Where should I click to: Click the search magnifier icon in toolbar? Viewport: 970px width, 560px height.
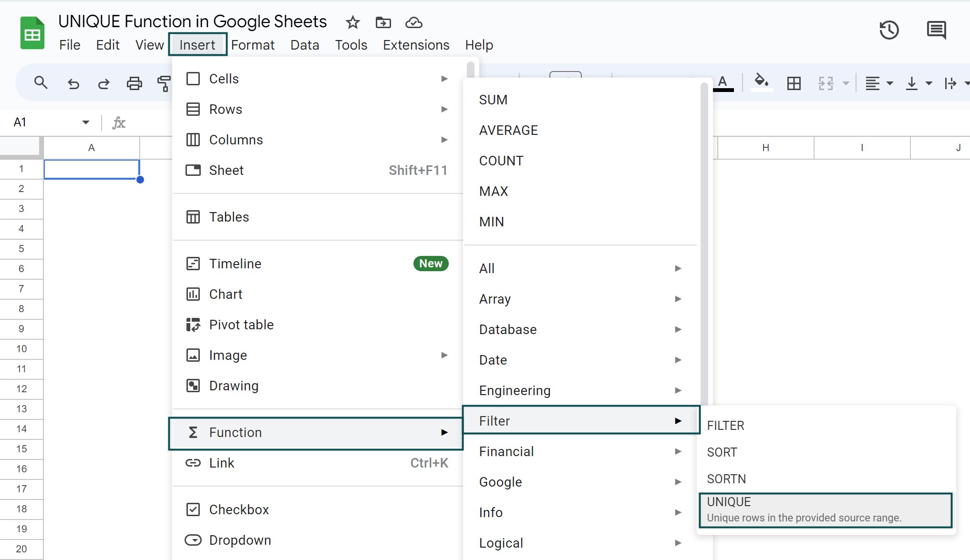[x=41, y=83]
